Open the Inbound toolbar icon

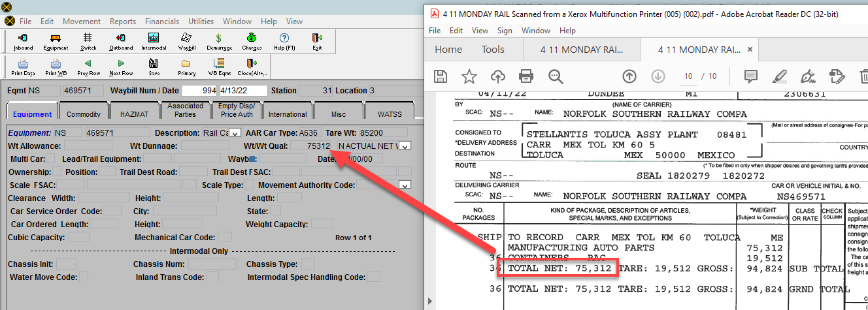pyautogui.click(x=23, y=41)
